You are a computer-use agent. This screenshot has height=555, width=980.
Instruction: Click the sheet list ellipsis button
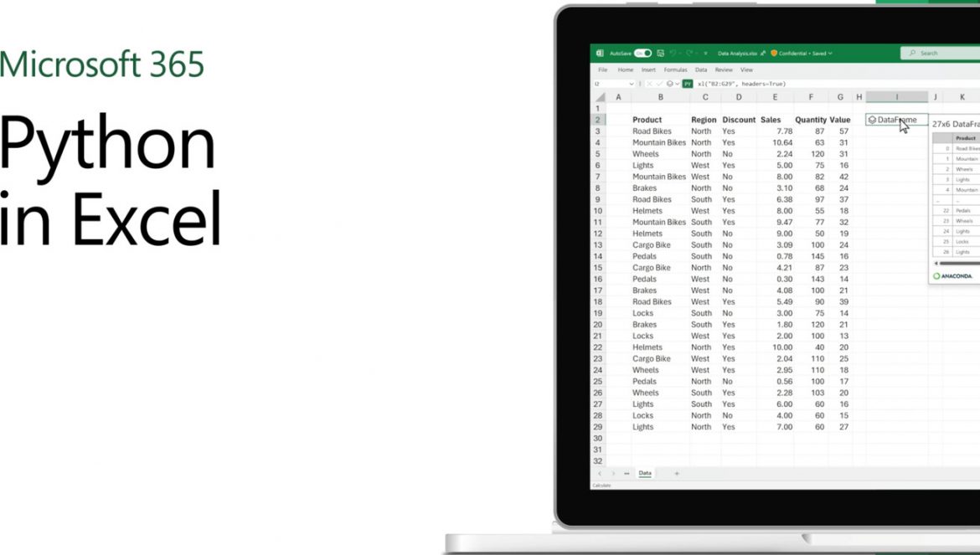click(627, 474)
